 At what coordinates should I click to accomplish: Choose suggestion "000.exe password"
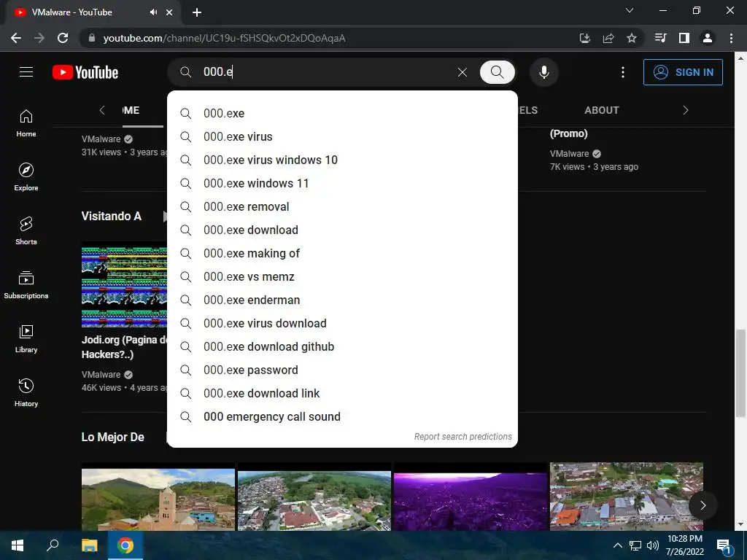(x=342, y=370)
